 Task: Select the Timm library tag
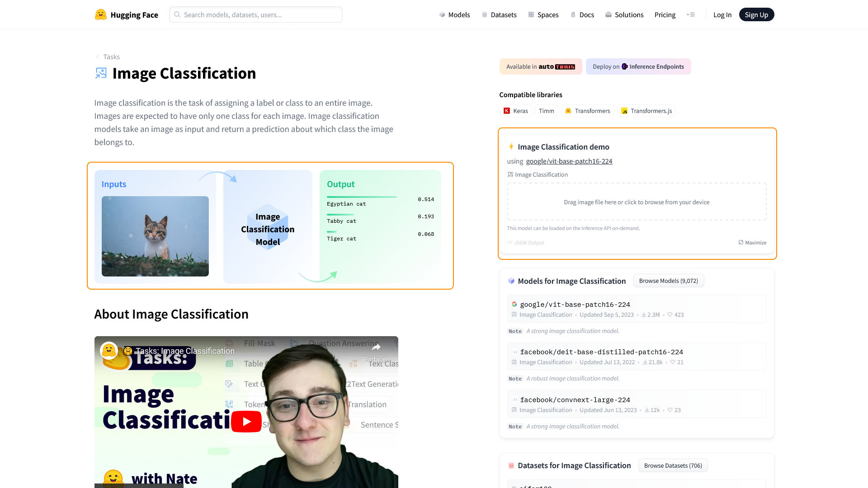[x=546, y=111]
